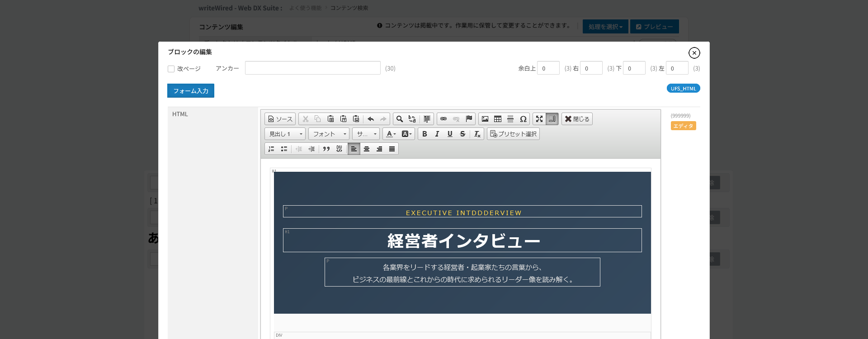Click the Select All icon
Image resolution: width=868 pixels, height=339 pixels.
(x=427, y=119)
